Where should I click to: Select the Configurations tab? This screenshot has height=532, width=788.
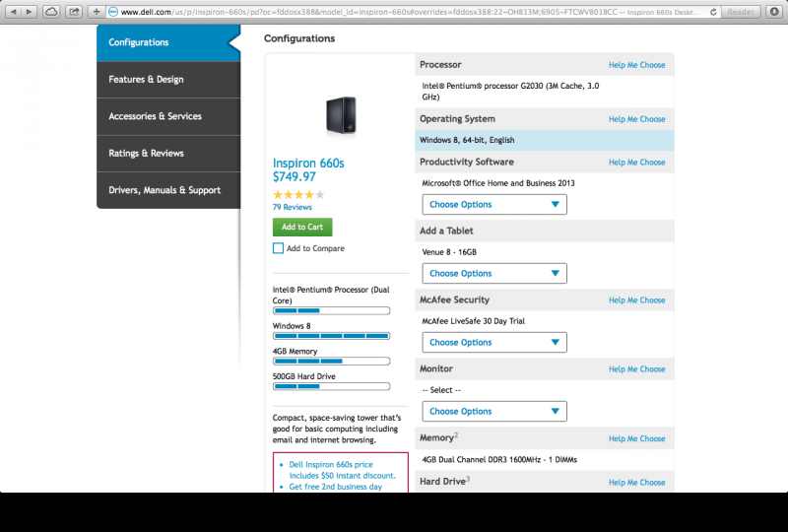[x=168, y=42]
